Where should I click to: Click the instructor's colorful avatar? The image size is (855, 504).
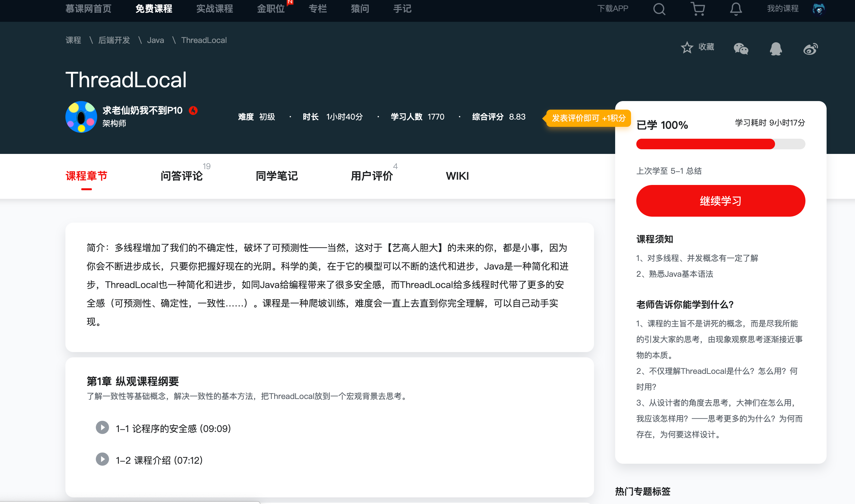tap(81, 117)
